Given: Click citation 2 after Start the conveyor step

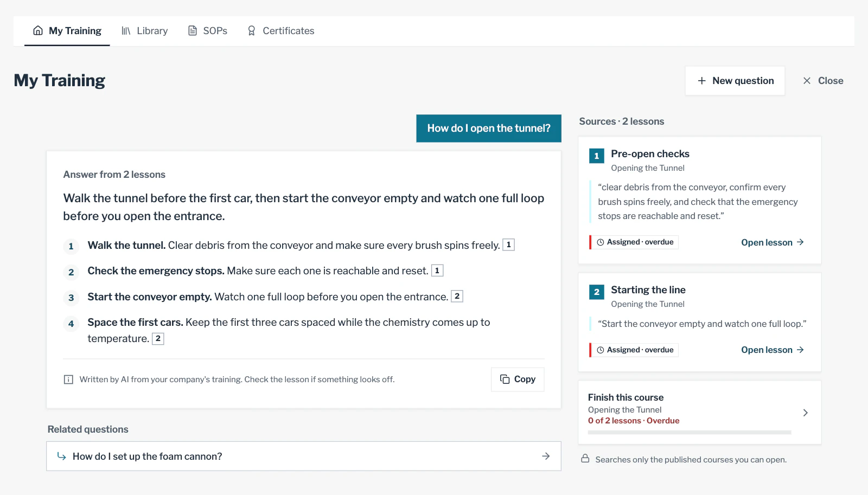Looking at the screenshot, I should (x=457, y=296).
